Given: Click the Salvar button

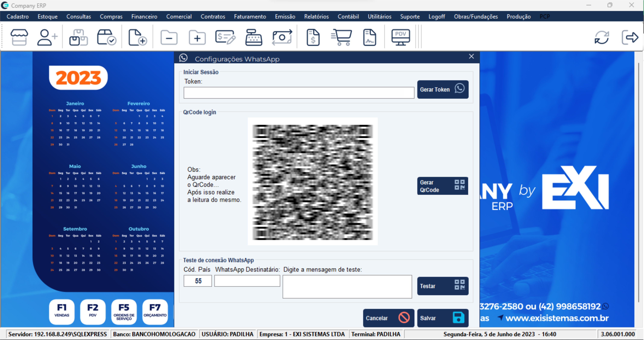Looking at the screenshot, I should pos(442,318).
